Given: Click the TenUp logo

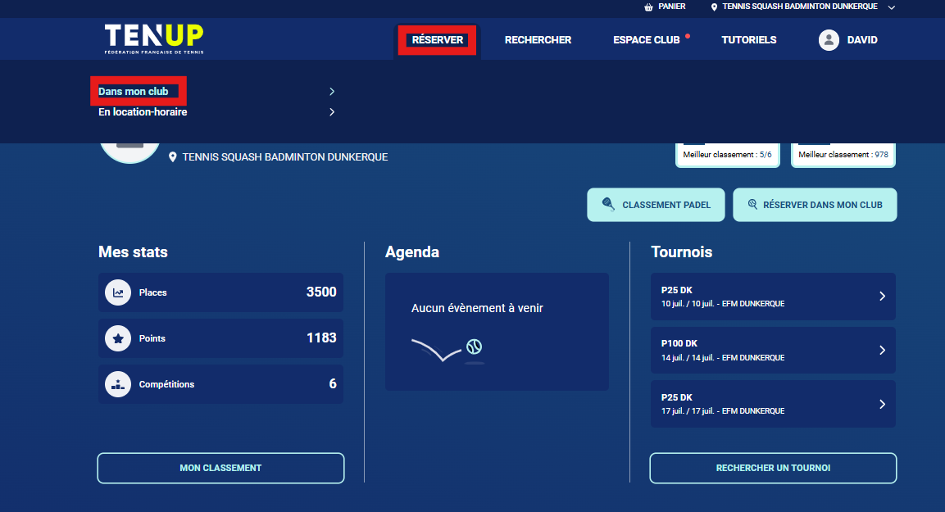Looking at the screenshot, I should (x=153, y=39).
